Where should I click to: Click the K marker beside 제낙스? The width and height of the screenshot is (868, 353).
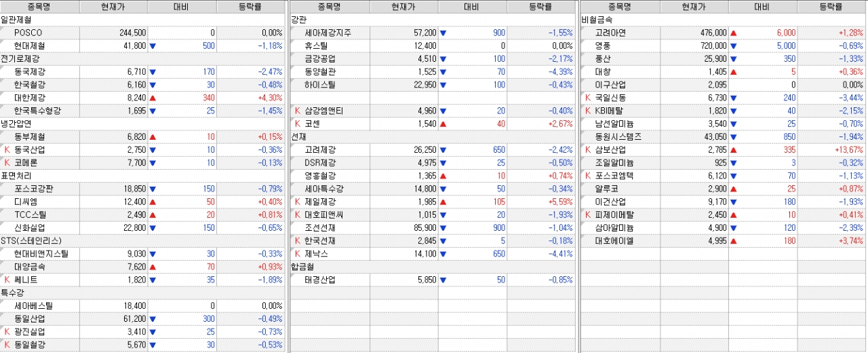click(x=298, y=254)
